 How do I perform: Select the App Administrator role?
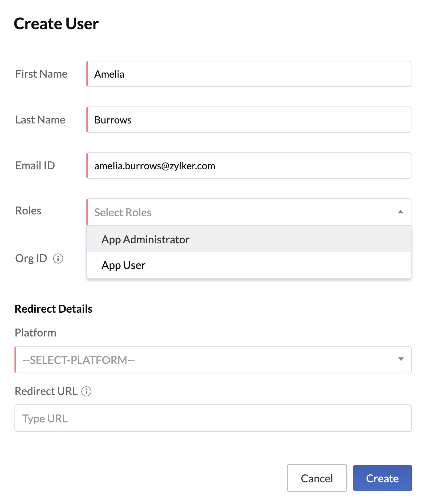(145, 239)
